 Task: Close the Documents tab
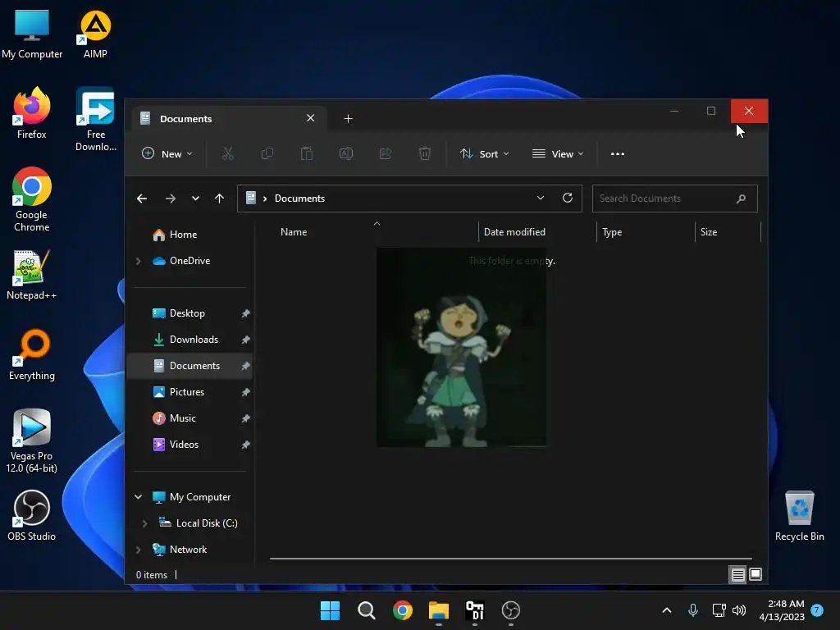tap(311, 118)
